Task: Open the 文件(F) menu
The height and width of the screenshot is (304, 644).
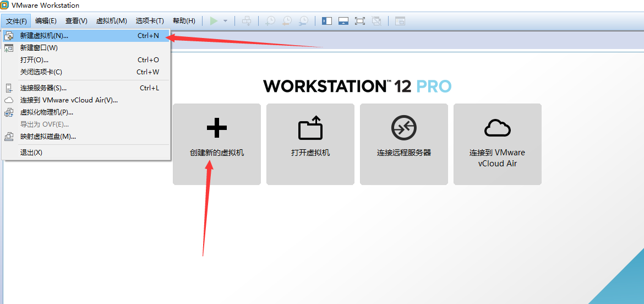Action: (16, 21)
